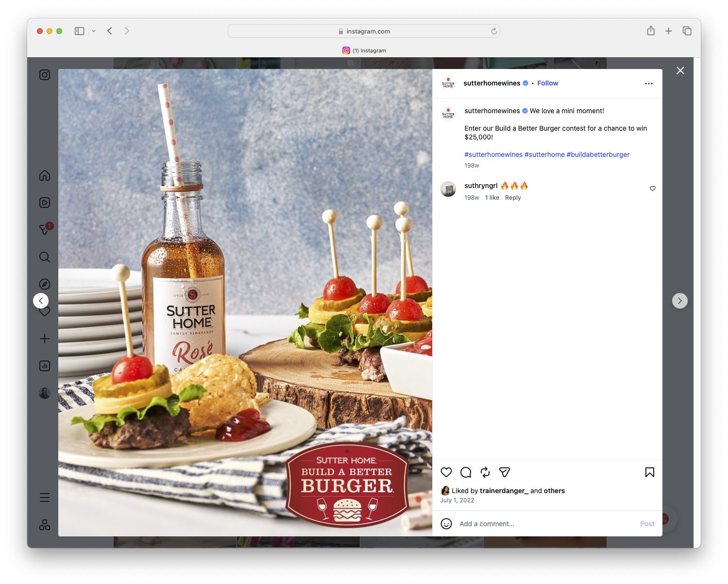The image size is (728, 584).
Task: Go to the previous post
Action: (41, 301)
